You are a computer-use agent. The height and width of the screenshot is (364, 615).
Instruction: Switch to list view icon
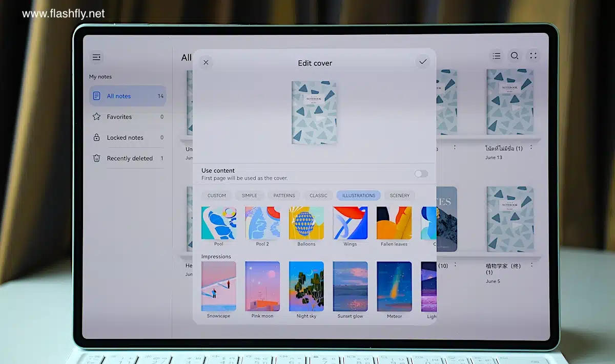click(x=496, y=56)
